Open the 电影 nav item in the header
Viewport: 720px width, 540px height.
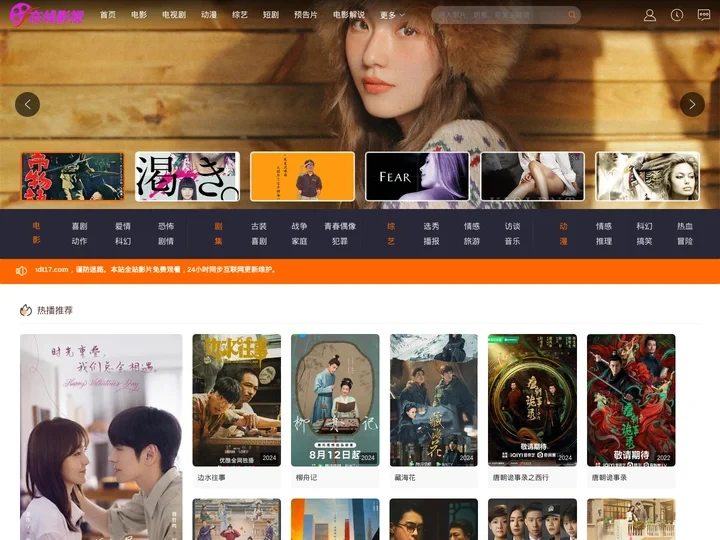139,15
